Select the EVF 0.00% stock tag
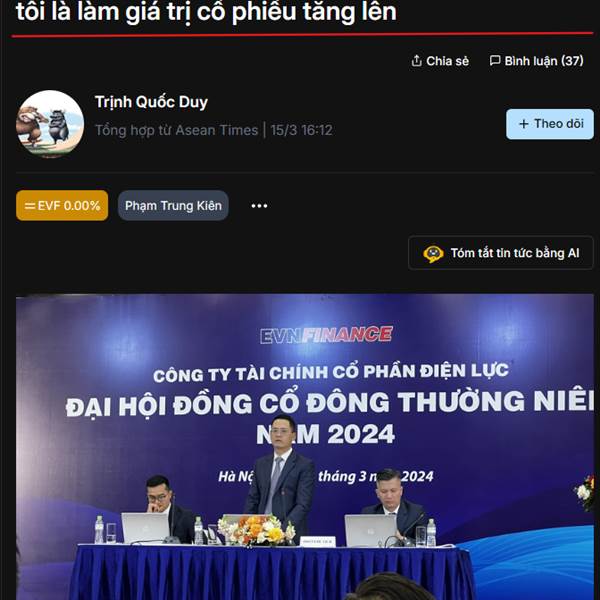 (x=62, y=205)
